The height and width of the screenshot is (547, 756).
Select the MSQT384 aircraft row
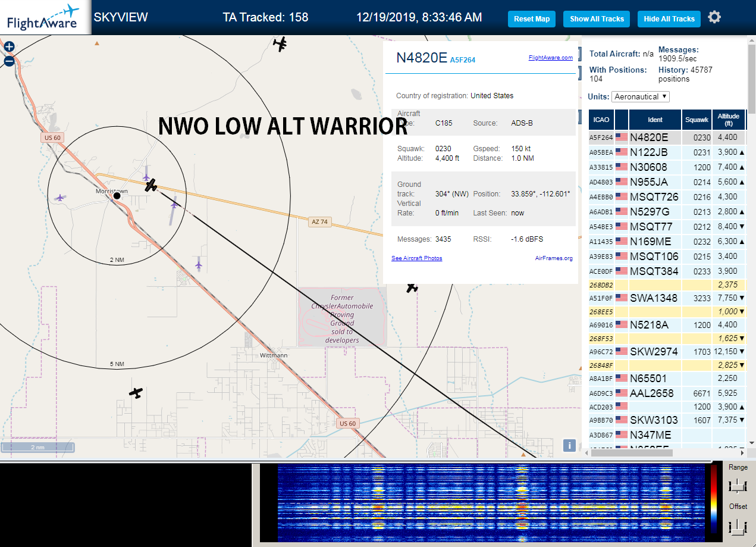[667, 271]
